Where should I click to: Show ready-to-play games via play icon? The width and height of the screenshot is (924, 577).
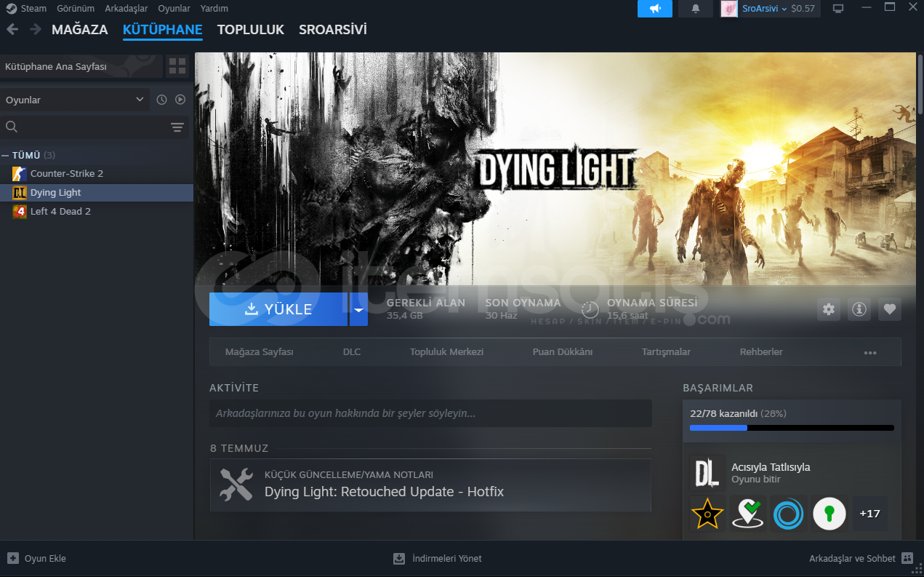180,100
